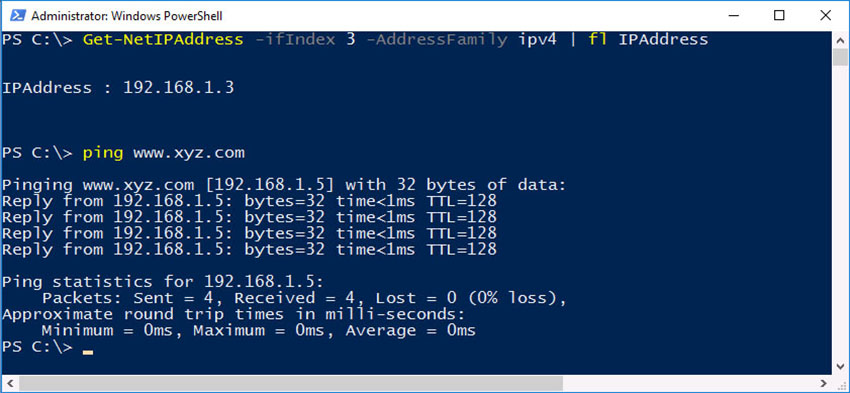
Task: Click the Get-NetIPAddress command text
Action: tap(163, 40)
